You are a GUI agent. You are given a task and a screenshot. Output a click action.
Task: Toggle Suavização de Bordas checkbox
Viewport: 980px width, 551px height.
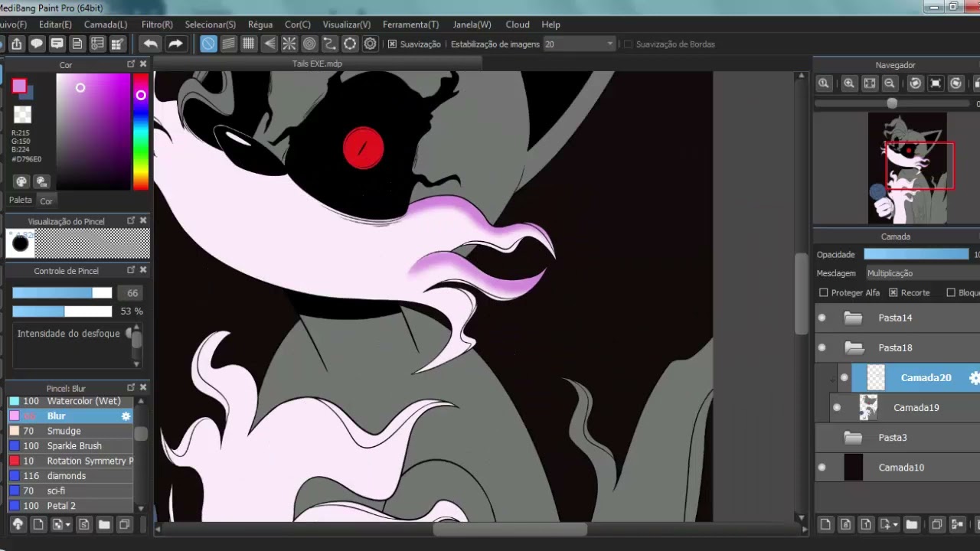(x=629, y=44)
